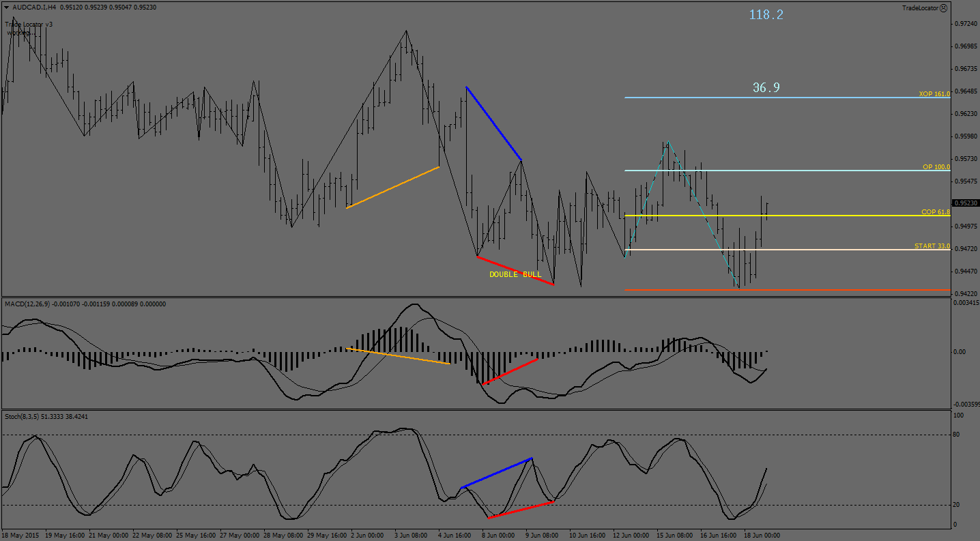Click the COP 61.8 level label
Viewport: 980px width, 541px height.
click(x=935, y=212)
